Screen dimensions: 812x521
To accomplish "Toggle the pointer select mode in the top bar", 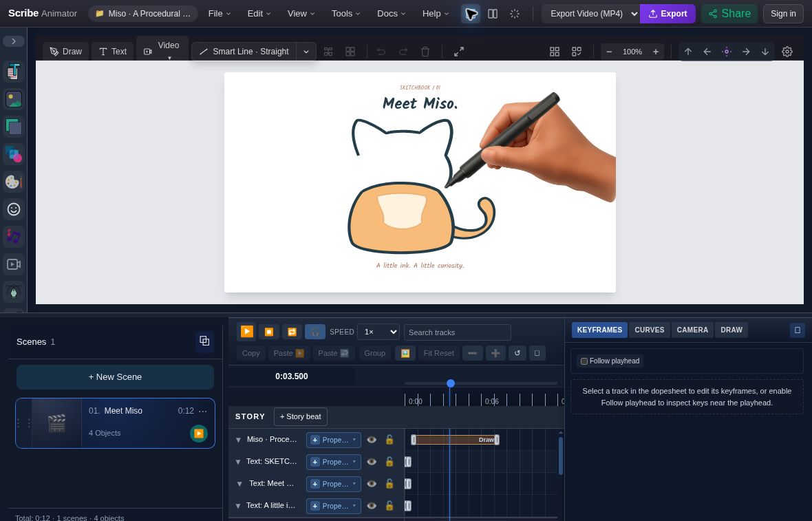I will coord(471,14).
